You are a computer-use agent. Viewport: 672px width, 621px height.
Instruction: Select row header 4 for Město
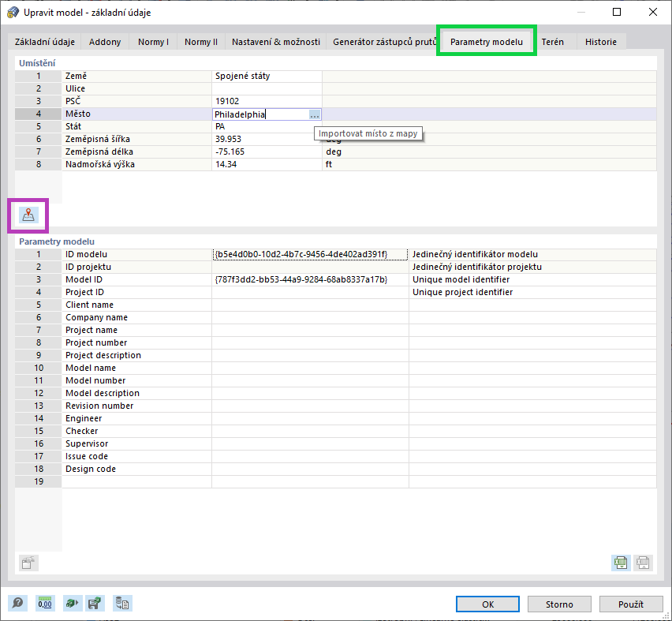tap(39, 114)
